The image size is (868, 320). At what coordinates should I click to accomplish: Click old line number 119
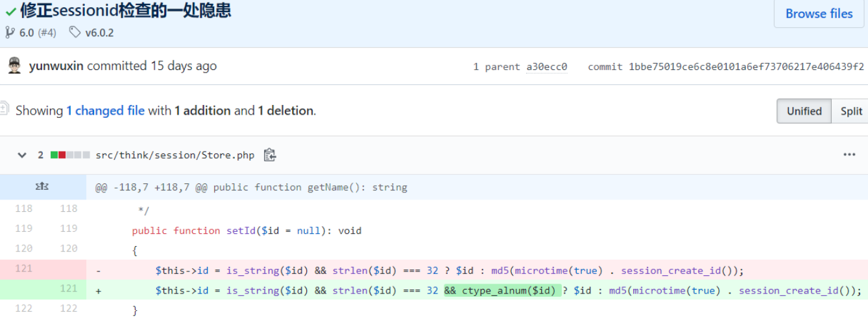(x=23, y=228)
